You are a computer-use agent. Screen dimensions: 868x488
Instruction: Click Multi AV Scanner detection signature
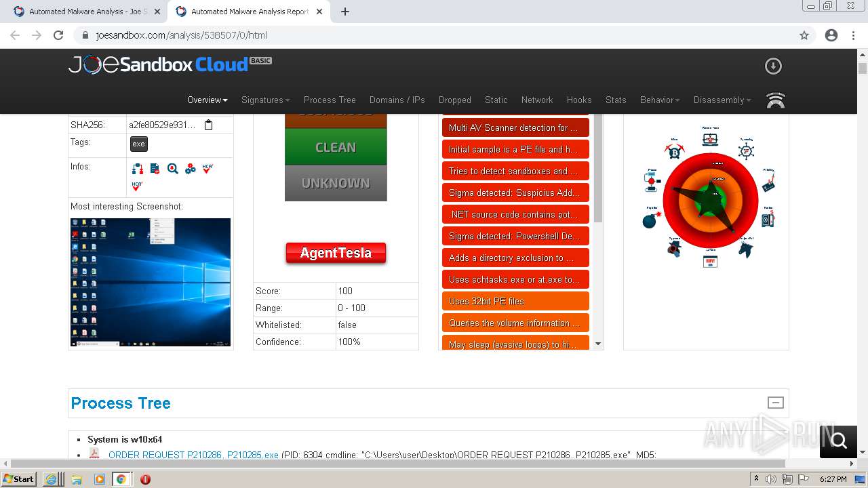pyautogui.click(x=515, y=127)
